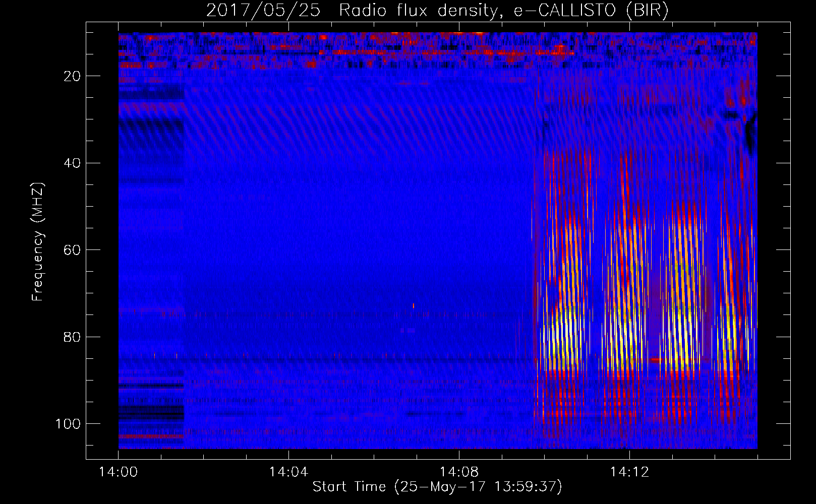Click the 14:08 time tick label
The image size is (816, 504).
[459, 472]
